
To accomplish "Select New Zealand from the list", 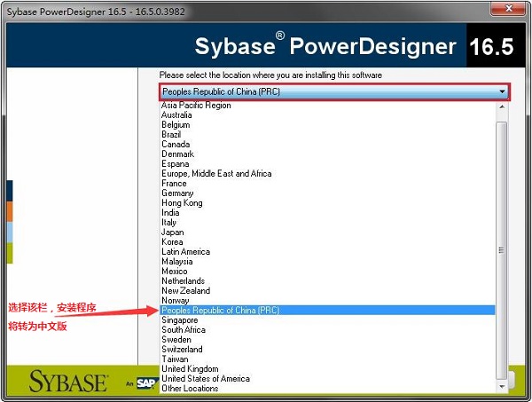I will pyautogui.click(x=185, y=291).
